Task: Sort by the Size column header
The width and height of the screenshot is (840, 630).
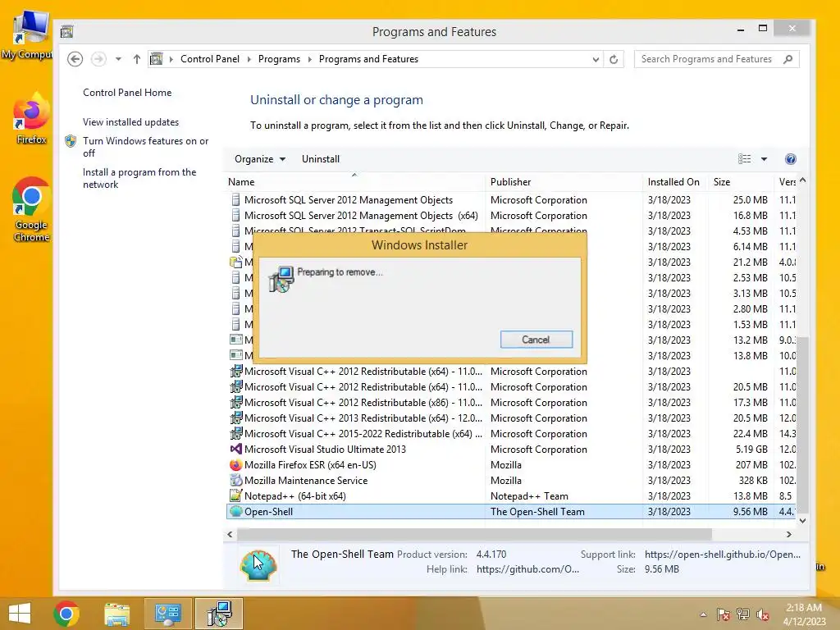Action: click(742, 182)
